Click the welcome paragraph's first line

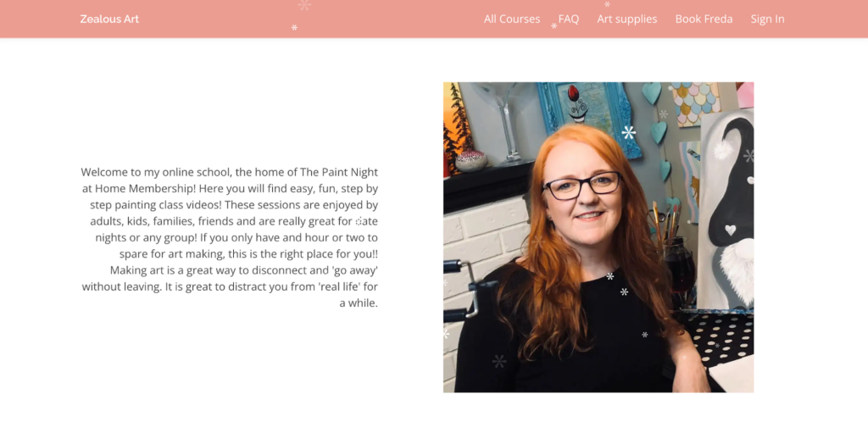[x=229, y=172]
